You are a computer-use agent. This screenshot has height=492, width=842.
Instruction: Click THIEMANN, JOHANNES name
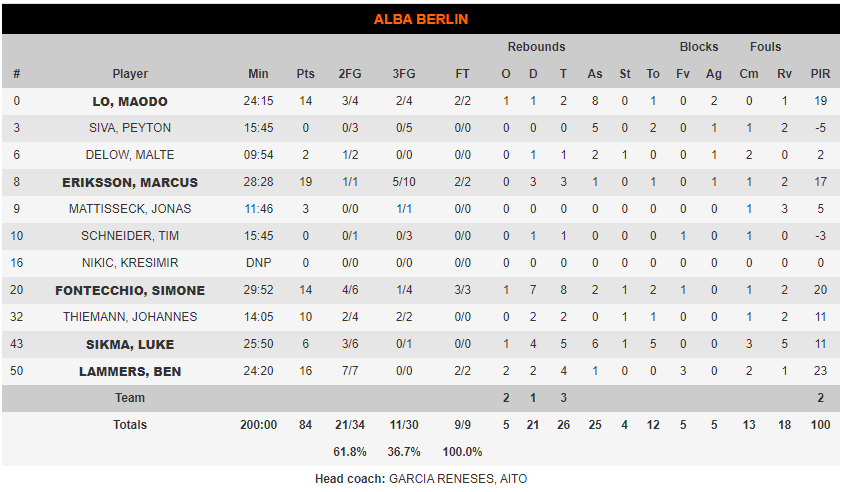130,317
